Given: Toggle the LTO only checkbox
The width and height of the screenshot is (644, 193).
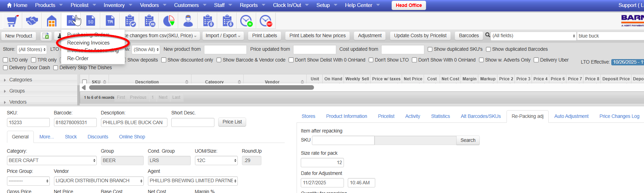Looking at the screenshot, I should pos(5,60).
